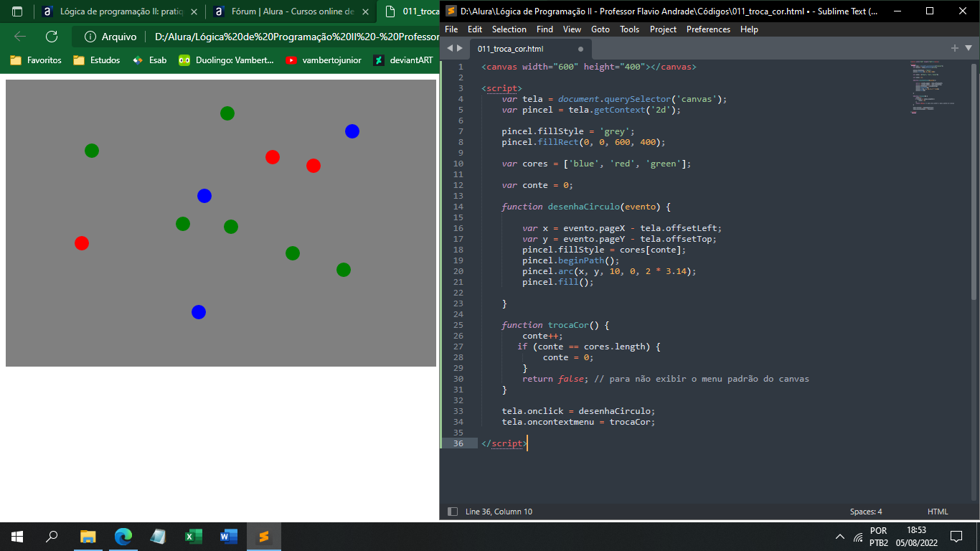The height and width of the screenshot is (551, 980).
Task: Open Excel from taskbar
Action: pos(193,537)
